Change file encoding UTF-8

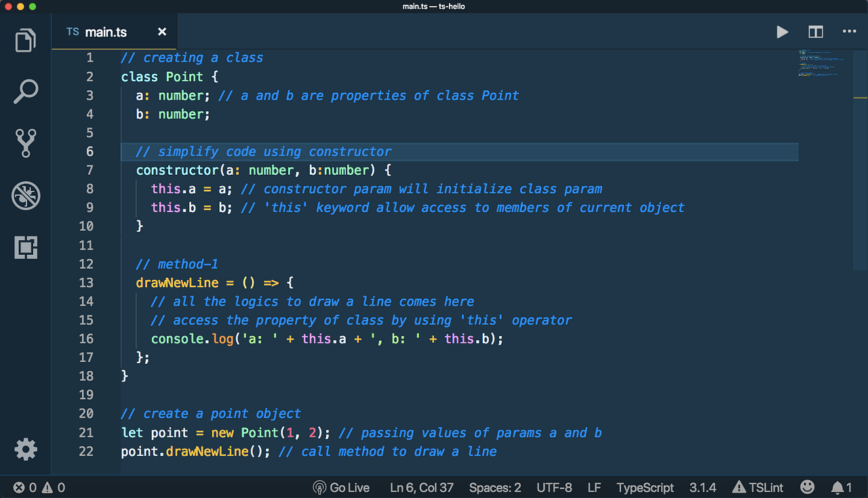pos(554,487)
